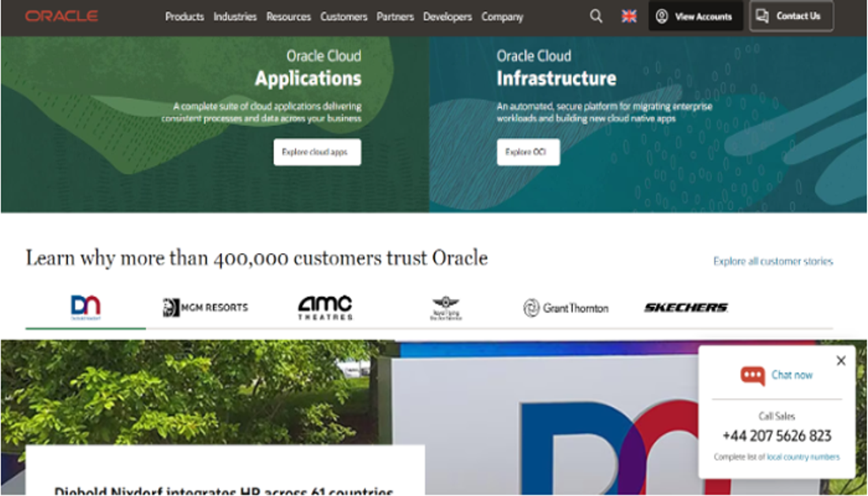Image resolution: width=868 pixels, height=496 pixels.
Task: Select the Grant Thornton logo tab
Action: [x=566, y=308]
